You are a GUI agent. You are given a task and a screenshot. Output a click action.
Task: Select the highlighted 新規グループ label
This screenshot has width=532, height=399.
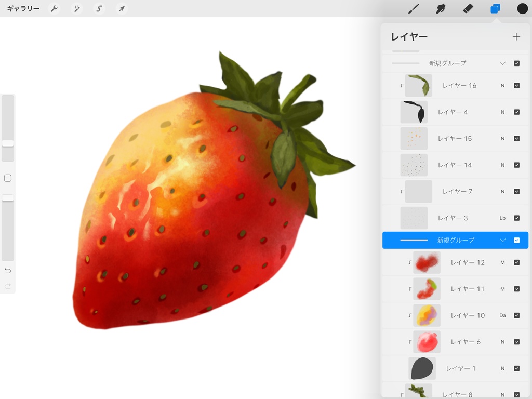tap(456, 240)
